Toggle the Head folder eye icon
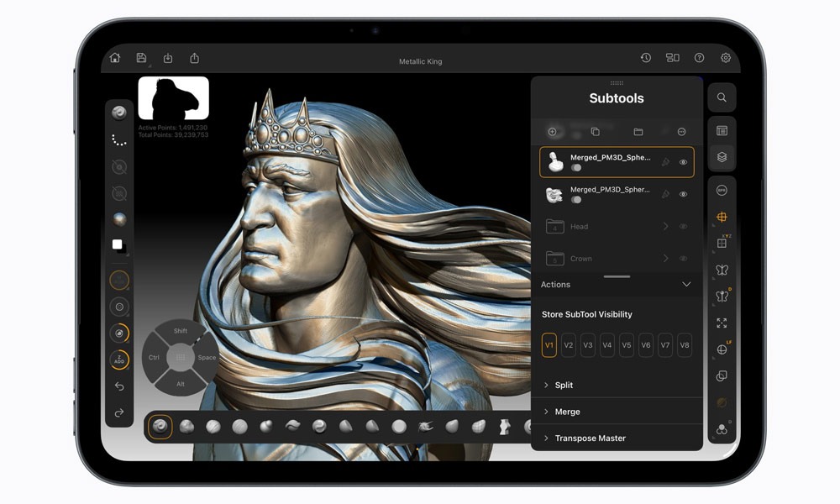This screenshot has height=504, width=840. click(684, 226)
